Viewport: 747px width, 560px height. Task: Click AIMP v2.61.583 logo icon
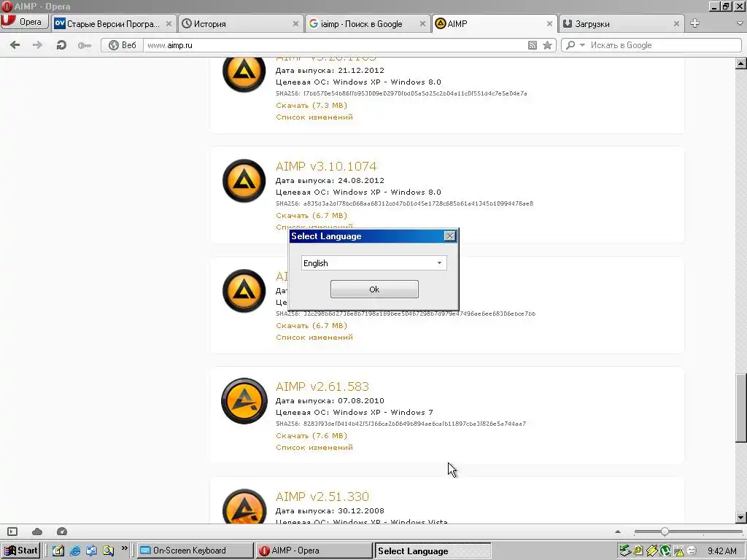click(x=244, y=401)
